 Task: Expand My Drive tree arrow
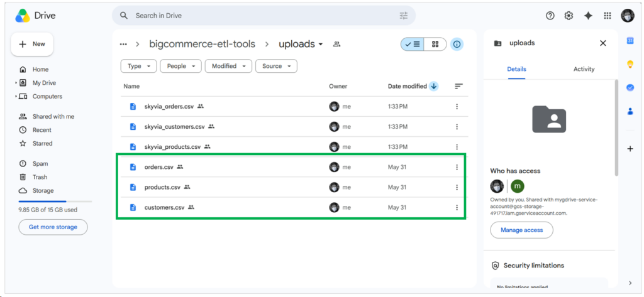[16, 83]
